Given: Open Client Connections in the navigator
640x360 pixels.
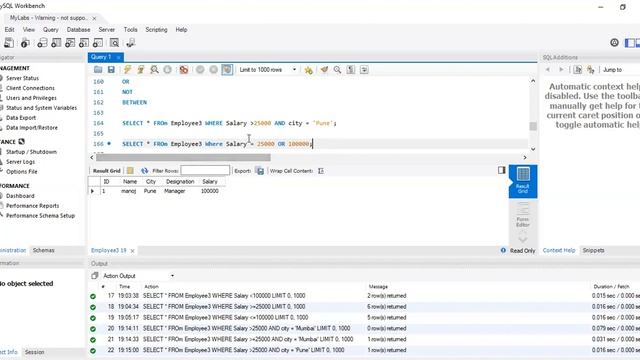Looking at the screenshot, I should [30, 88].
